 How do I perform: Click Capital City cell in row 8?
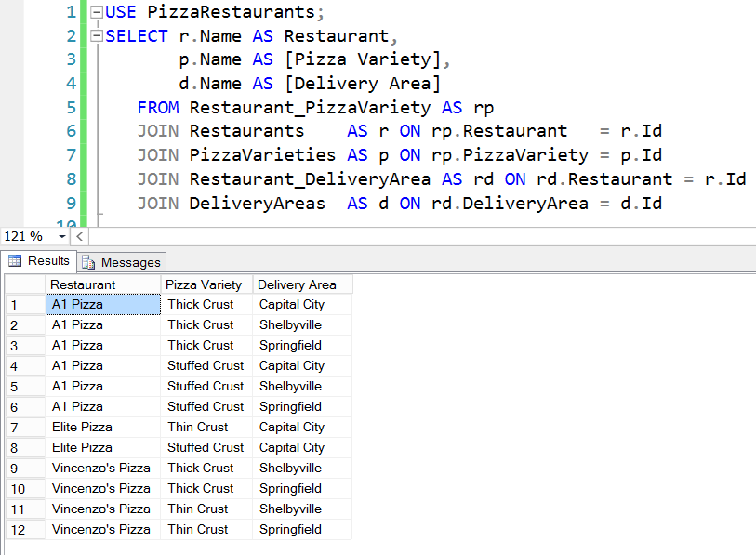(x=303, y=447)
